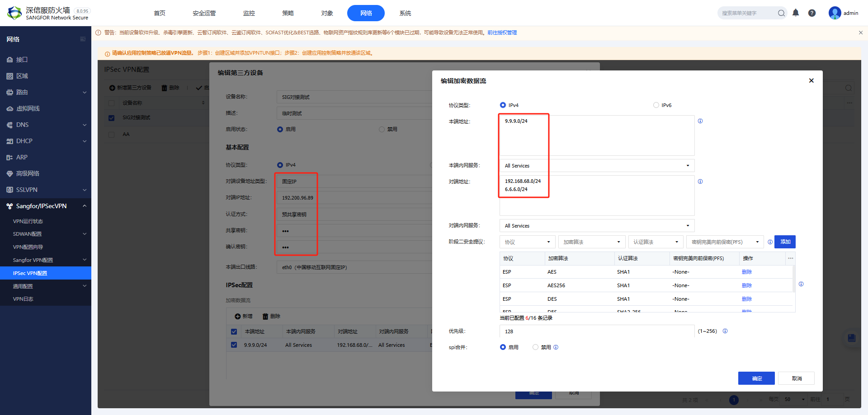Click the 接口 interface icon in sidebar
Viewport: 868px width, 415px height.
(9, 60)
